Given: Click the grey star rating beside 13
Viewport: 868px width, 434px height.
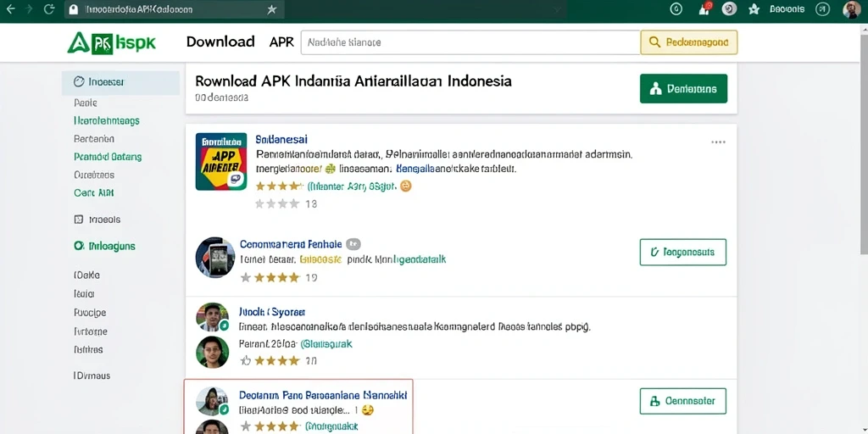Looking at the screenshot, I should (x=277, y=203).
